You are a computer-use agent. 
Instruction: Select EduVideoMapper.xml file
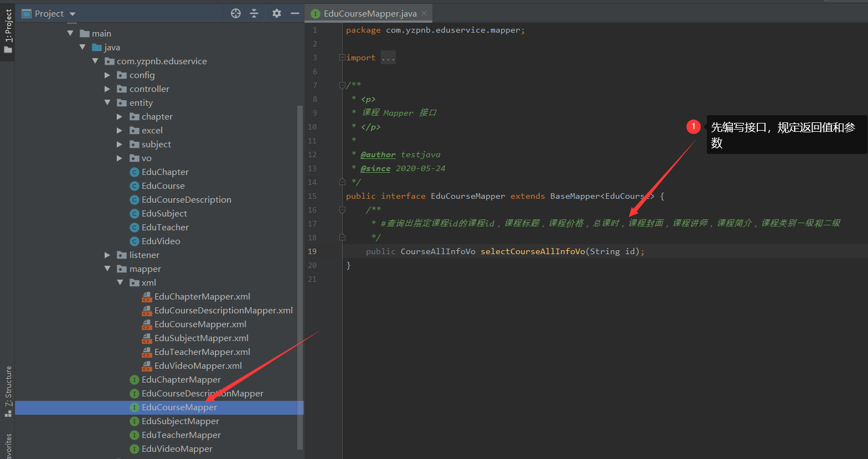click(x=198, y=365)
